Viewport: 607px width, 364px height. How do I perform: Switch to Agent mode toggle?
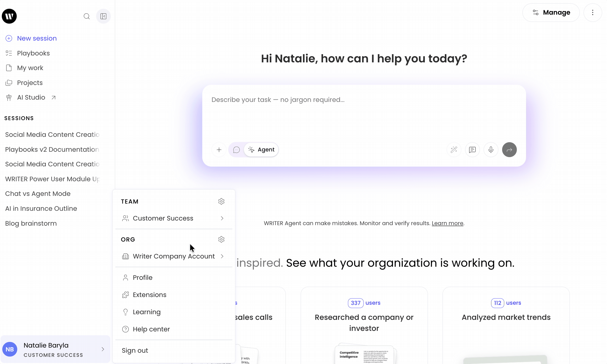(261, 150)
